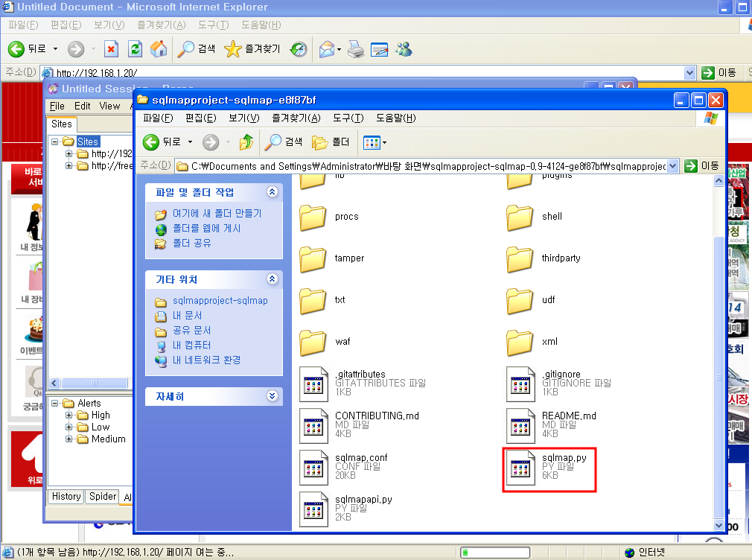752x560 pixels.
Task: Open Explorer 파일(F) menu
Action: [158, 118]
